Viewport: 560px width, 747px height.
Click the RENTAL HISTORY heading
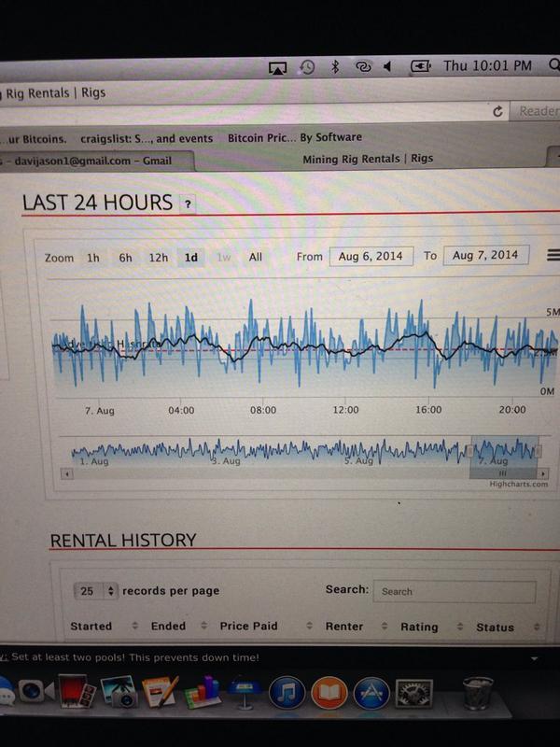coord(123,541)
